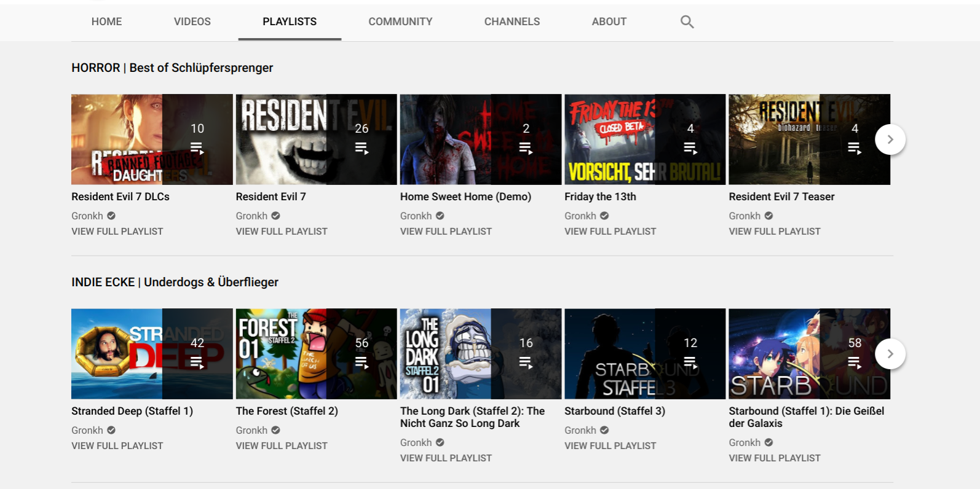Select the PLAYLISTS tab

tap(290, 22)
